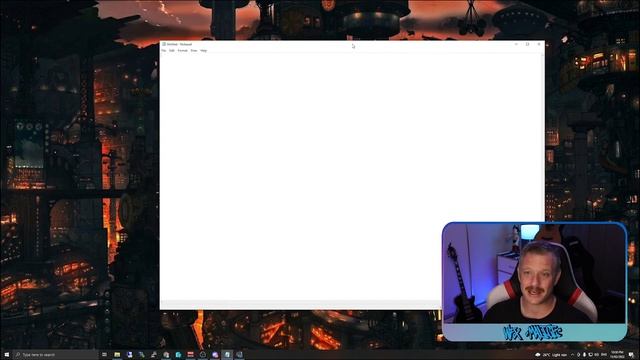This screenshot has height=360, width=640.
Task: Close the Notepad window
Action: [539, 44]
